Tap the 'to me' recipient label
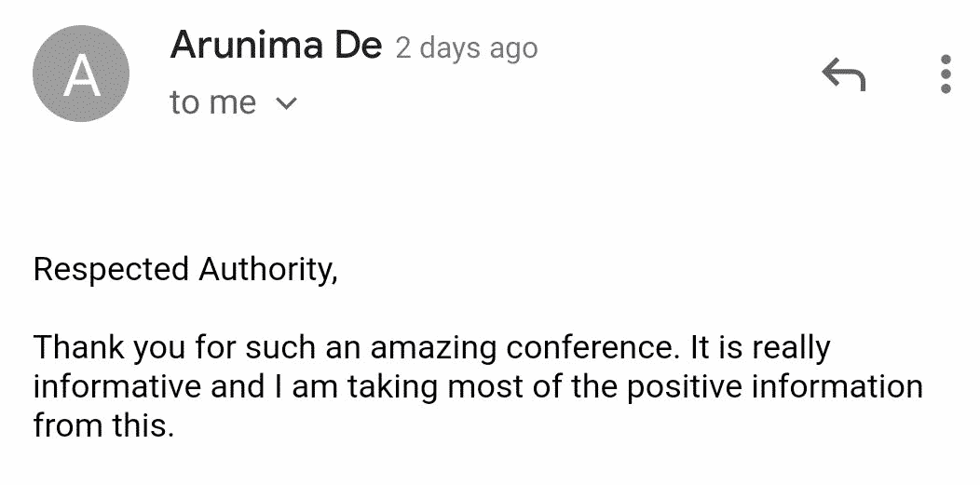The image size is (980, 485). 212,102
